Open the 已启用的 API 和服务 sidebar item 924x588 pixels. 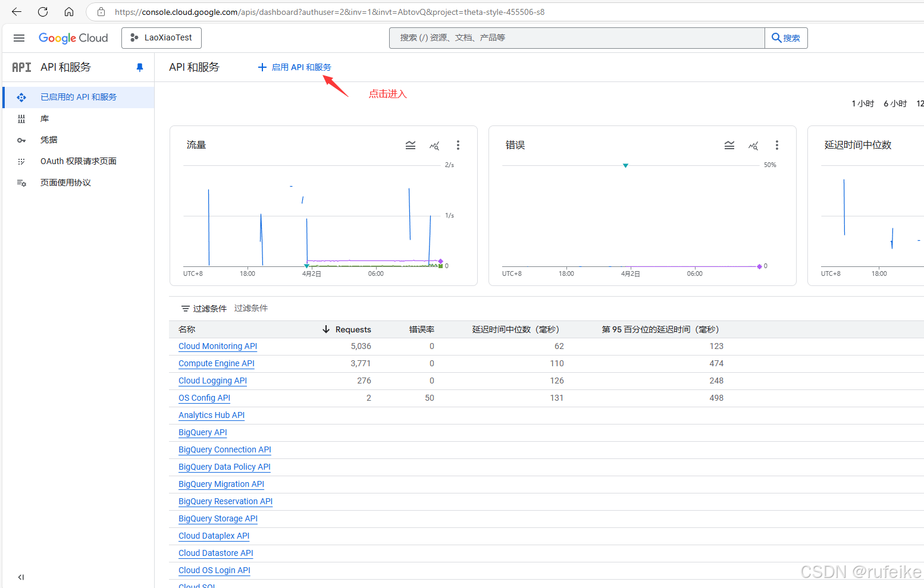point(79,97)
